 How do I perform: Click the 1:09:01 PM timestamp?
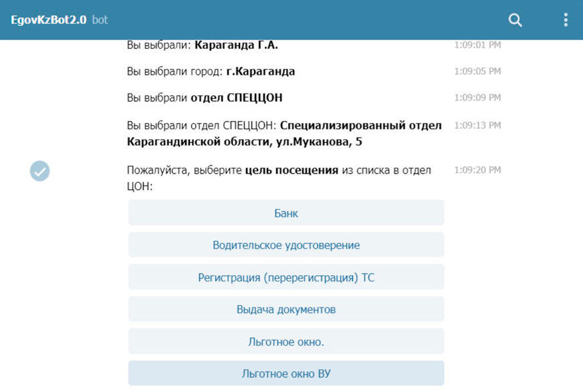coord(477,45)
